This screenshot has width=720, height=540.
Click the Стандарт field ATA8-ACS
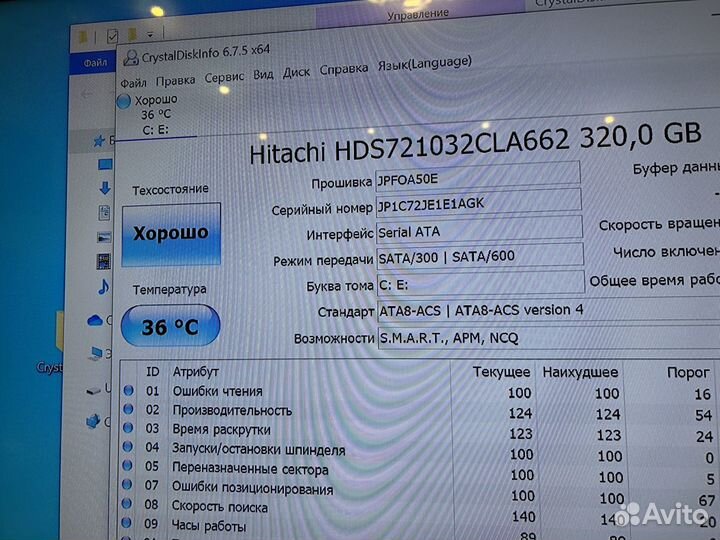pyautogui.click(x=548, y=310)
